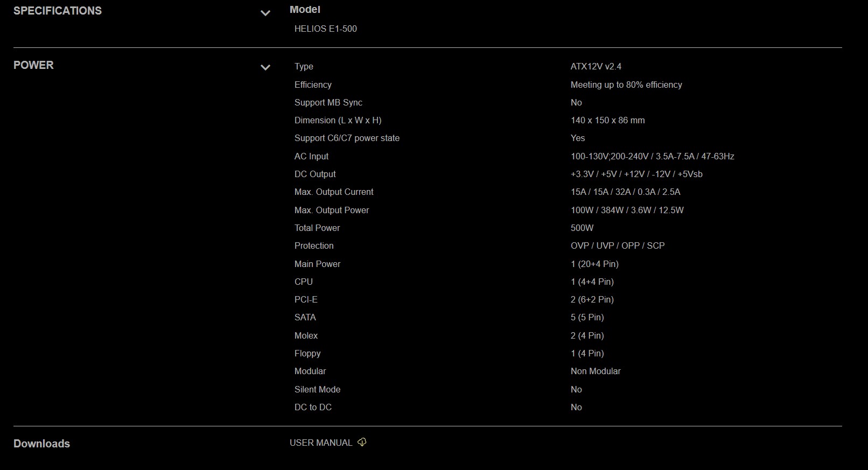This screenshot has height=470, width=868.
Task: Select the SPECIFICATIONS heading
Action: (58, 11)
